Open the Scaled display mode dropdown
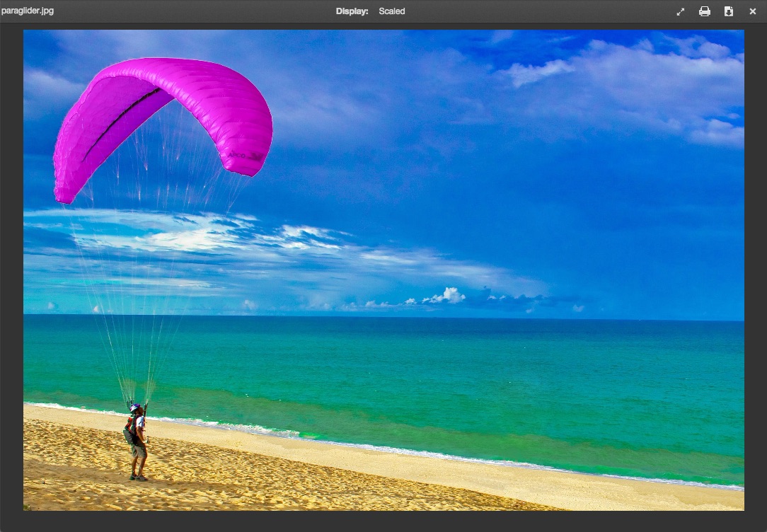The width and height of the screenshot is (767, 532). [x=391, y=11]
